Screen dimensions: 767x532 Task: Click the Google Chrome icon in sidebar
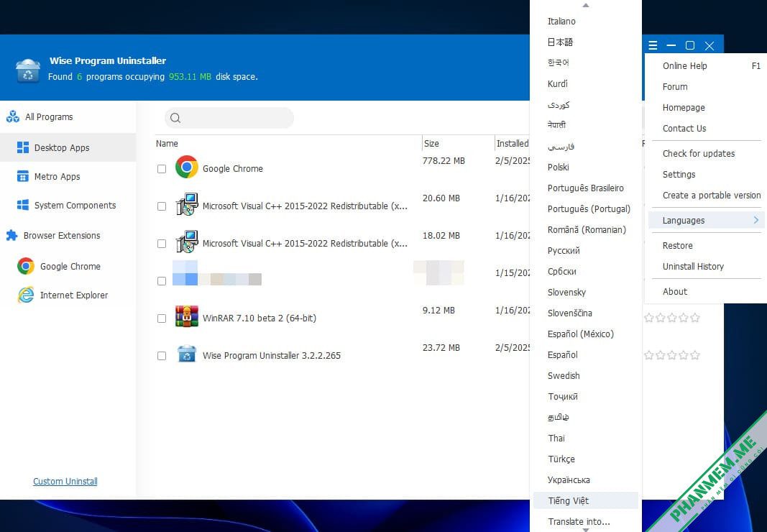25,266
